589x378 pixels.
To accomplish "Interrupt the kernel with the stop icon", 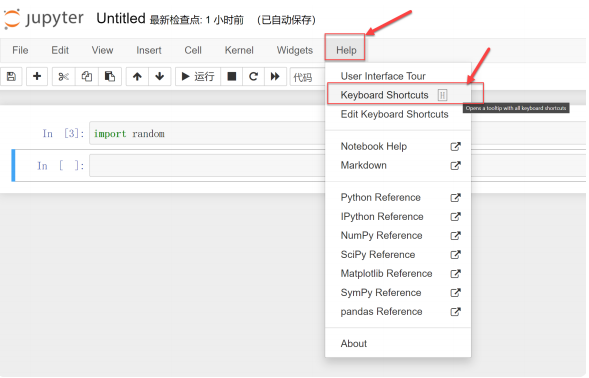I will pos(232,77).
